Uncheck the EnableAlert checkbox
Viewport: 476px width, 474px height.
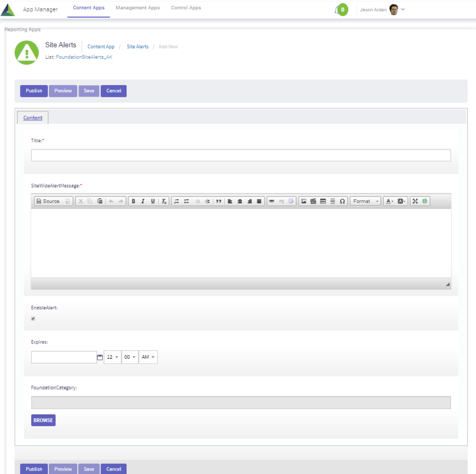pos(33,319)
